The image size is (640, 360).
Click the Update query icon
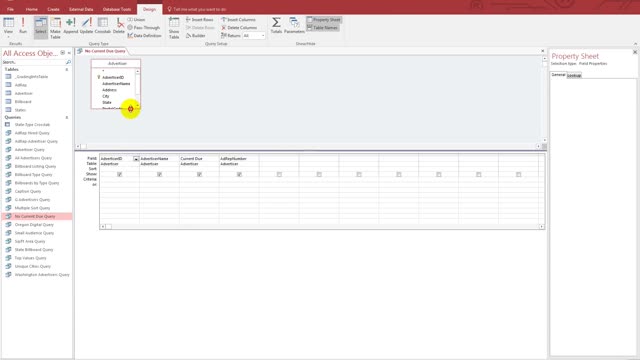86,25
